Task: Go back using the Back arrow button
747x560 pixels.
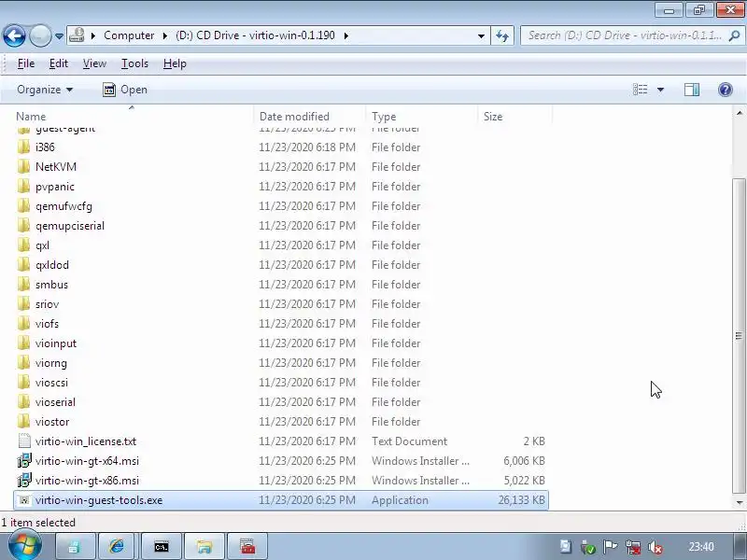Action: pyautogui.click(x=14, y=35)
